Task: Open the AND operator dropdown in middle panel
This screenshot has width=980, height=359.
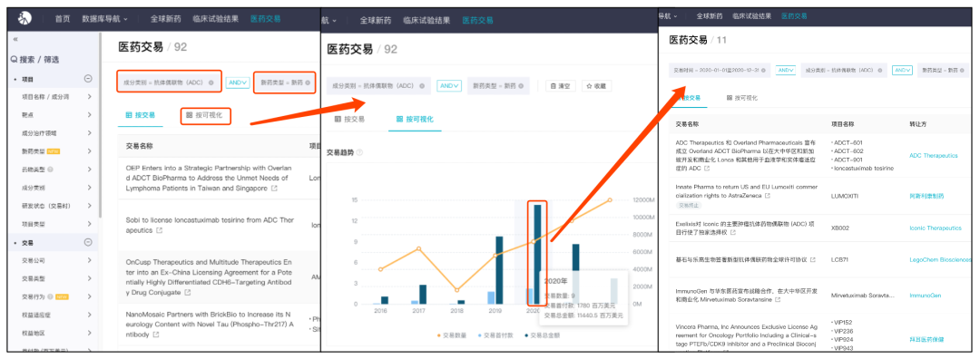Action: [x=449, y=86]
